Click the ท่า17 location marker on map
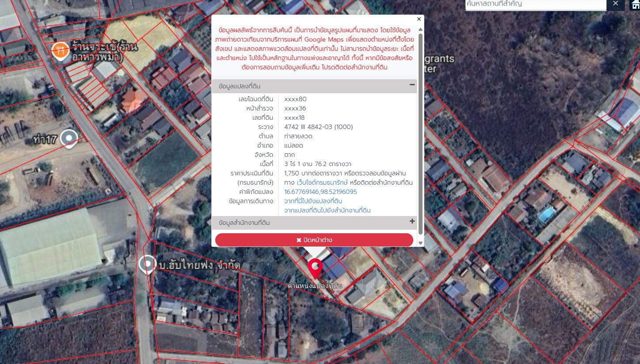Viewport: 640px width, 364px height. (x=69, y=139)
